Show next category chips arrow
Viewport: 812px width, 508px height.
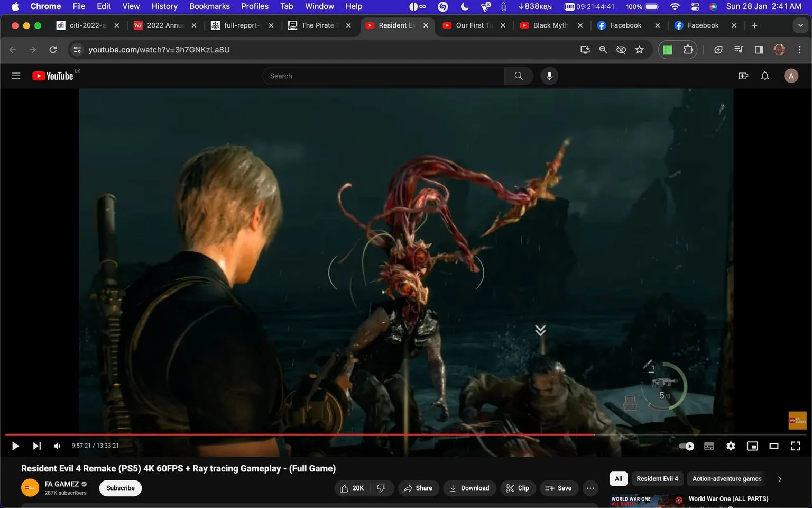point(780,479)
